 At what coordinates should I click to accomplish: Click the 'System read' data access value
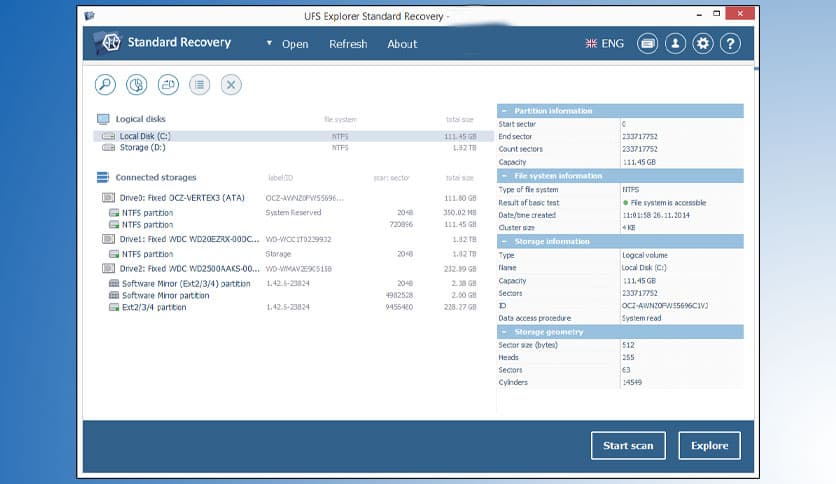(641, 318)
